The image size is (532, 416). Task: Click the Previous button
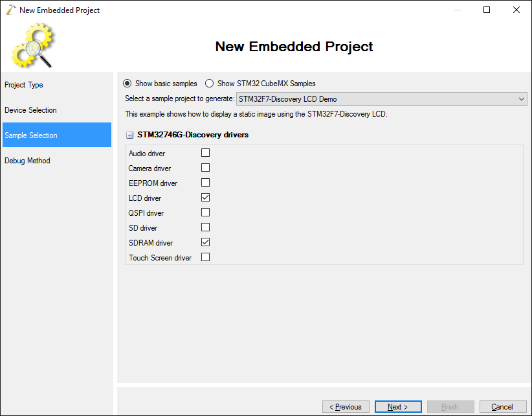[x=346, y=406]
